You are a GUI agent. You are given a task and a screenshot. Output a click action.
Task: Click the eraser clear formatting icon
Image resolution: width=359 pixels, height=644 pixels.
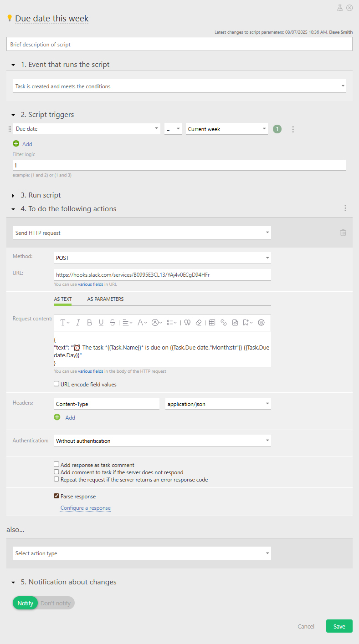click(x=199, y=323)
